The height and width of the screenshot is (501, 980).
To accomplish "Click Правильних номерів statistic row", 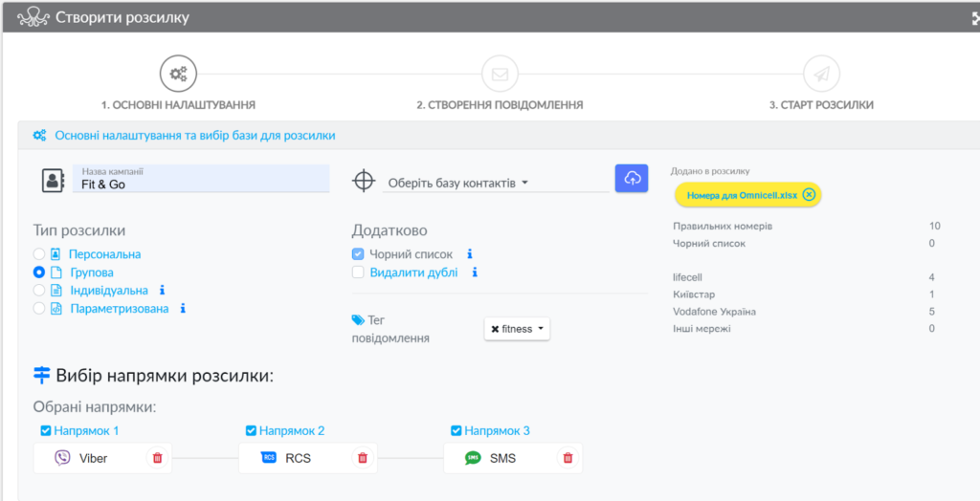I will 806,227.
